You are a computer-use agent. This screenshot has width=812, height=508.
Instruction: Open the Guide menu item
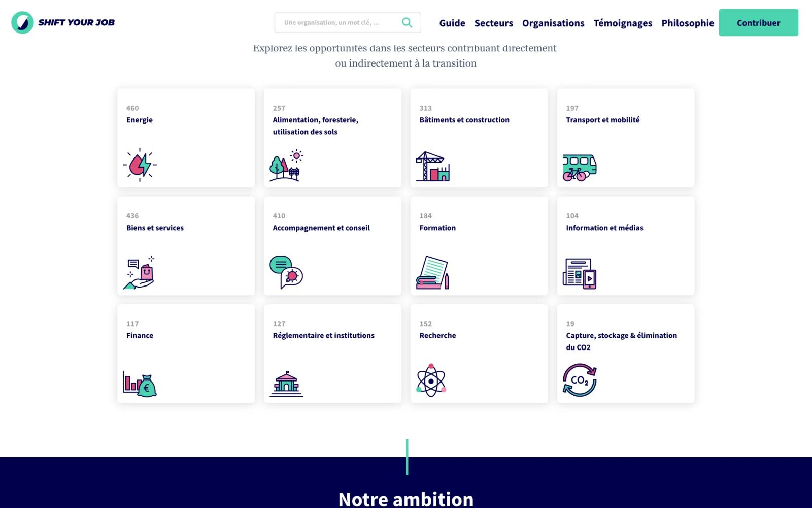pos(452,23)
